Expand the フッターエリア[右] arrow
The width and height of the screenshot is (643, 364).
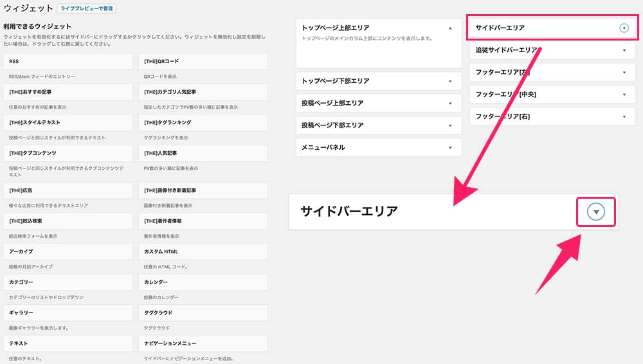[x=624, y=116]
